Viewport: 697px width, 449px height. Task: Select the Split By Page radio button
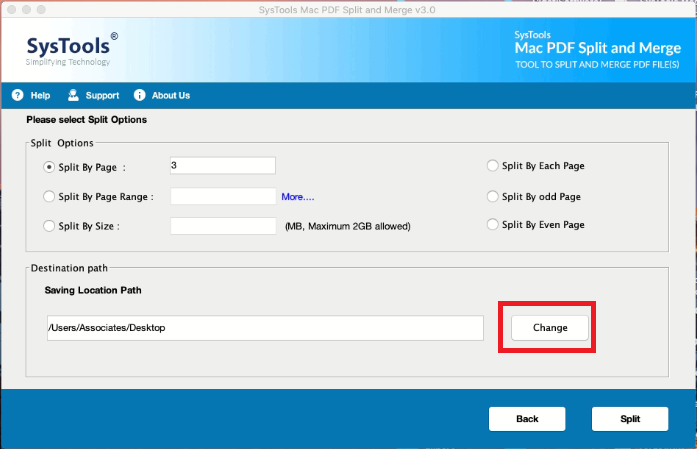(49, 167)
